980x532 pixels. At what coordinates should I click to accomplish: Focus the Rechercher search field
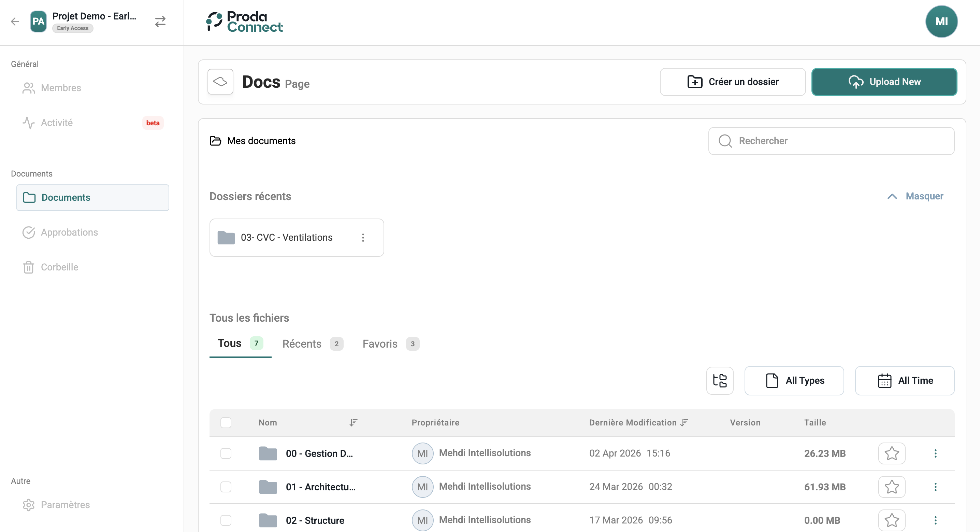point(831,141)
